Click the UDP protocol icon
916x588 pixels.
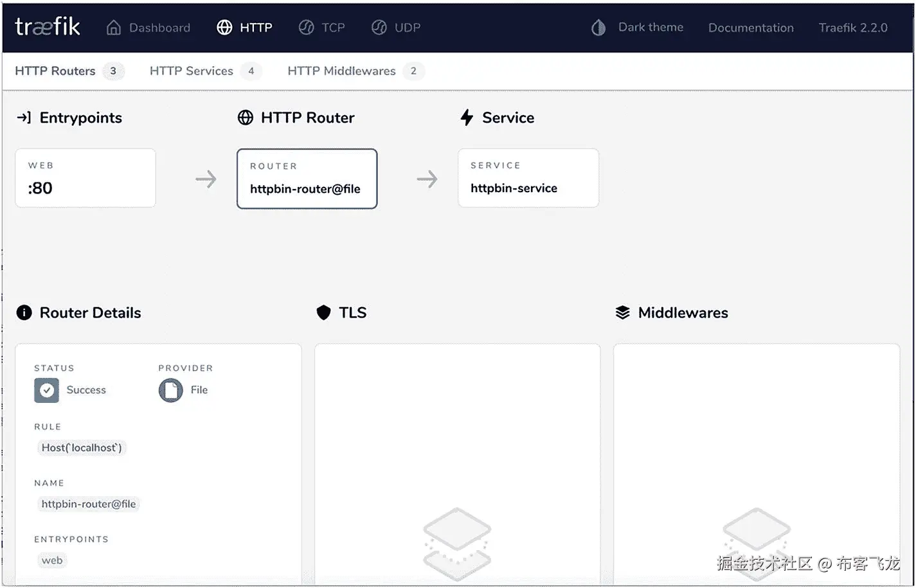[379, 28]
